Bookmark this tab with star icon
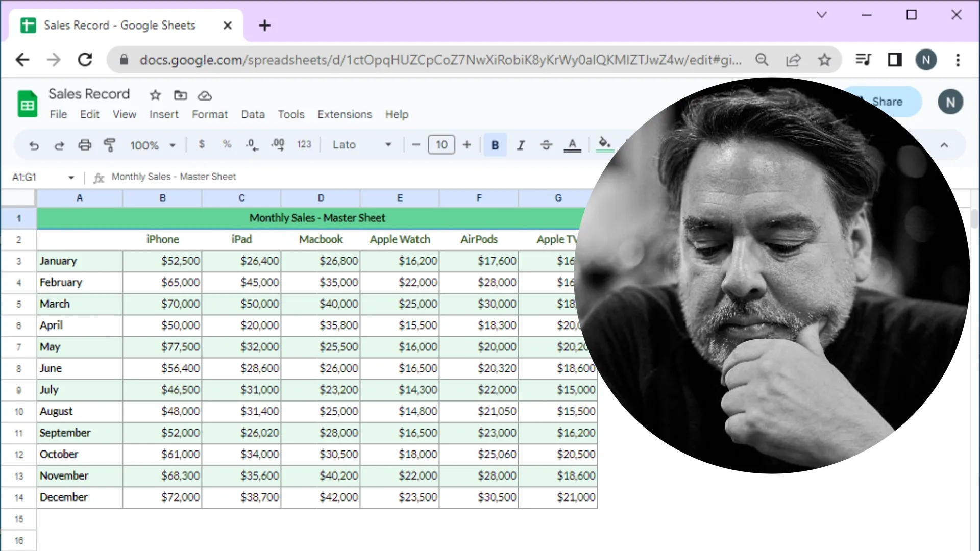The height and width of the screenshot is (551, 980). (824, 60)
